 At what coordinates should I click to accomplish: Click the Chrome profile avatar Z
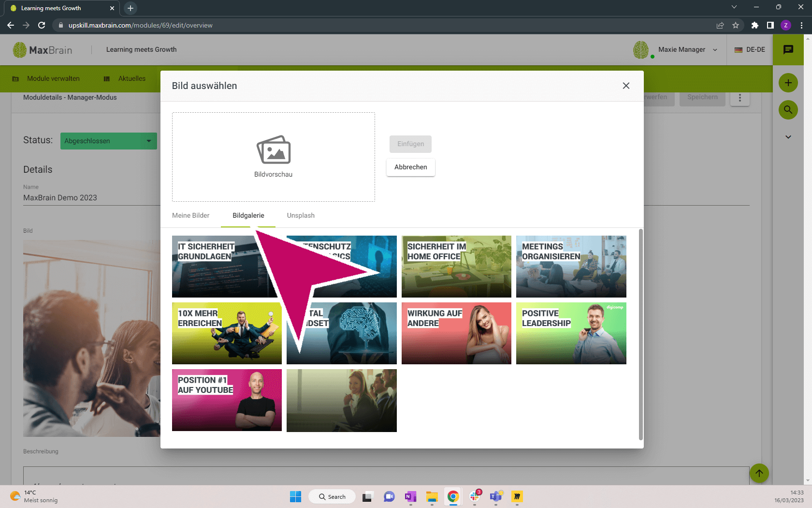pyautogui.click(x=786, y=25)
